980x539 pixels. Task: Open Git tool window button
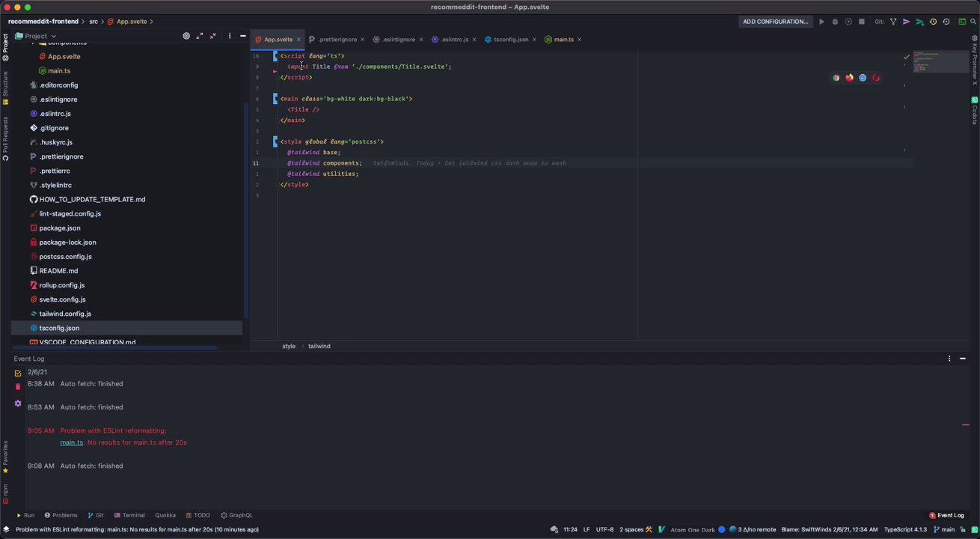96,515
